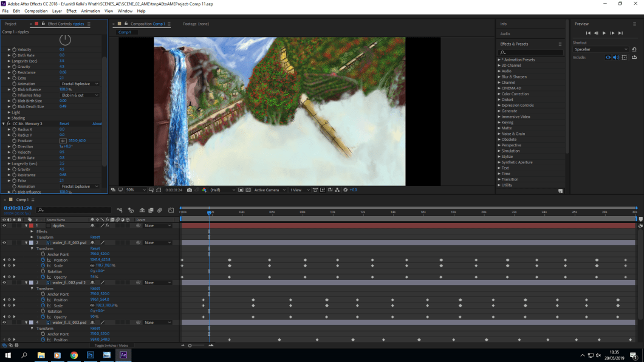Open the Animation menu
Screen dimensions: 644x362
[x=91, y=11]
